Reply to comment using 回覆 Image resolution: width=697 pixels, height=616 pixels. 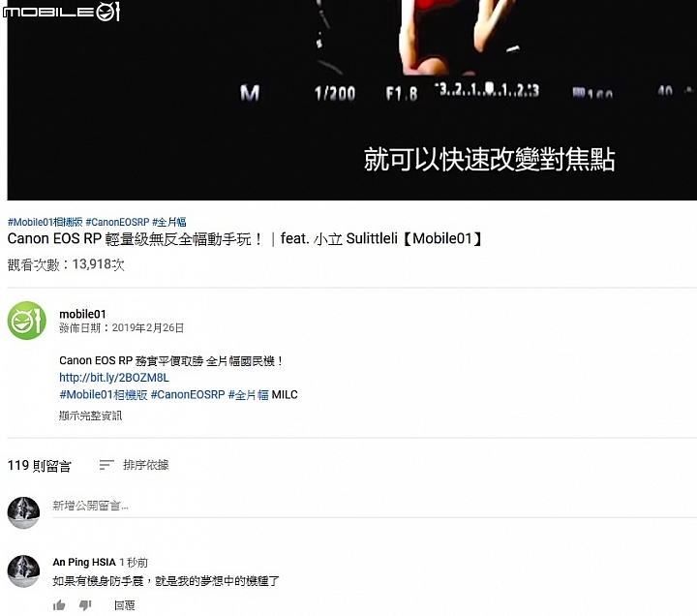point(125,605)
